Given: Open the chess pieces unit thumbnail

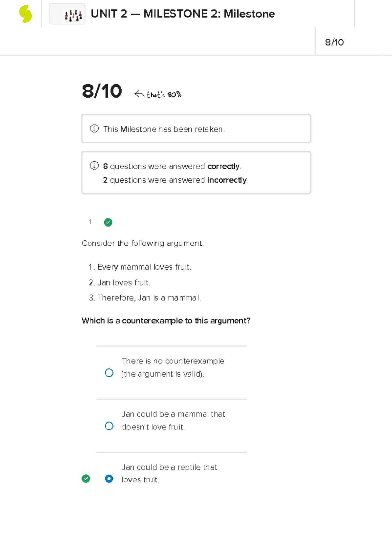Looking at the screenshot, I should 67,14.
